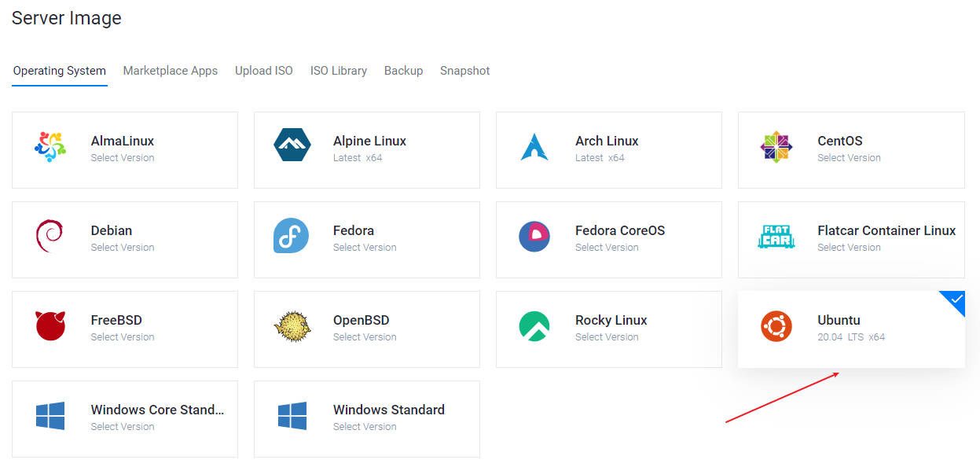
Task: Open FreeBSD Select Version dropdown
Action: pyautogui.click(x=123, y=337)
